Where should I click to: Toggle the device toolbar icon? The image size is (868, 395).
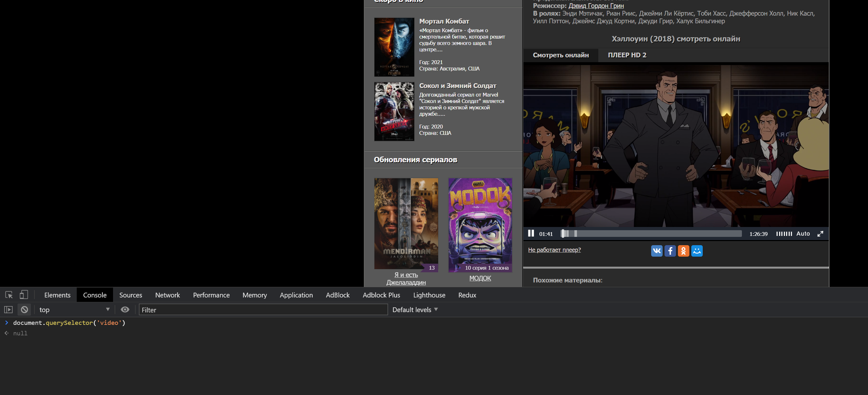tap(24, 295)
